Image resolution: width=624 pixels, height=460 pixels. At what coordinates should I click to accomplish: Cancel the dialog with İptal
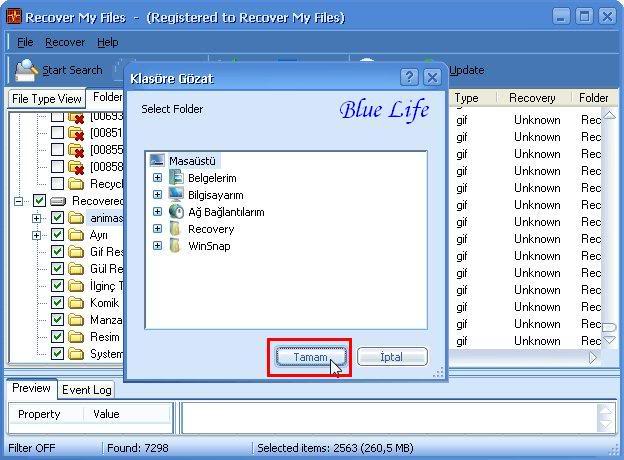392,357
